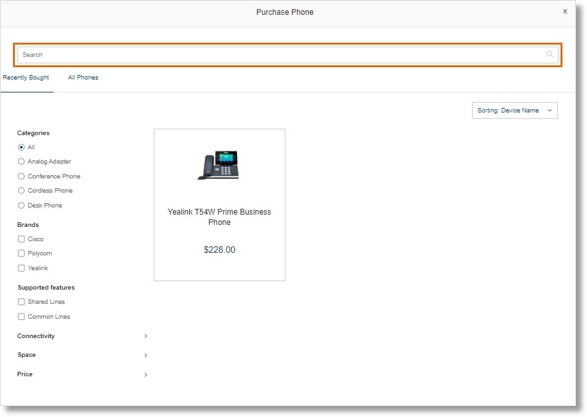Pick the Desk Phone category

pos(21,206)
